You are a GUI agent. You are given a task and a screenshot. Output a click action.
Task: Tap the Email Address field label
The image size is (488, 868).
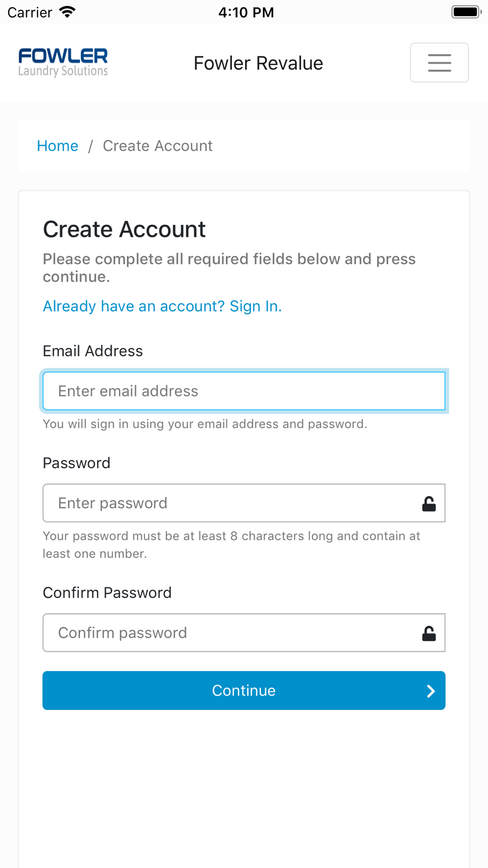pyautogui.click(x=93, y=351)
